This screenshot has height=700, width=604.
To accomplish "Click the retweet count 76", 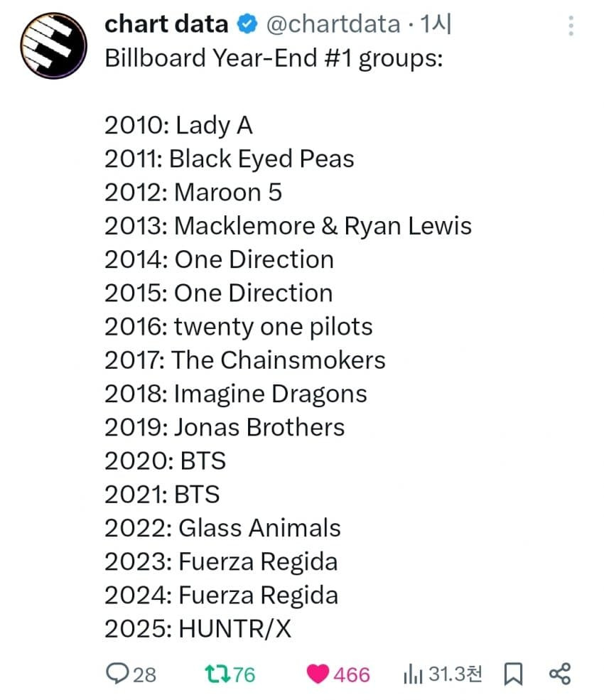I will tap(244, 674).
